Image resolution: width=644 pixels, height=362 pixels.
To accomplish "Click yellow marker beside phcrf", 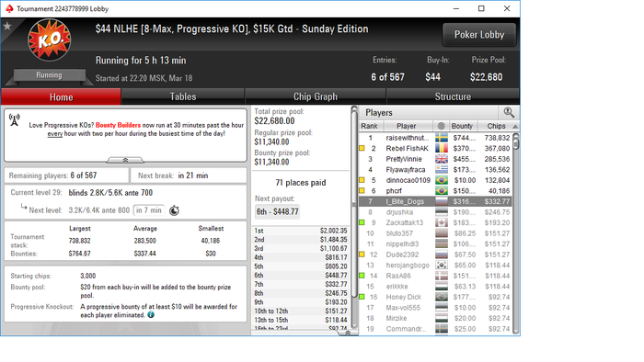I will 362,190.
